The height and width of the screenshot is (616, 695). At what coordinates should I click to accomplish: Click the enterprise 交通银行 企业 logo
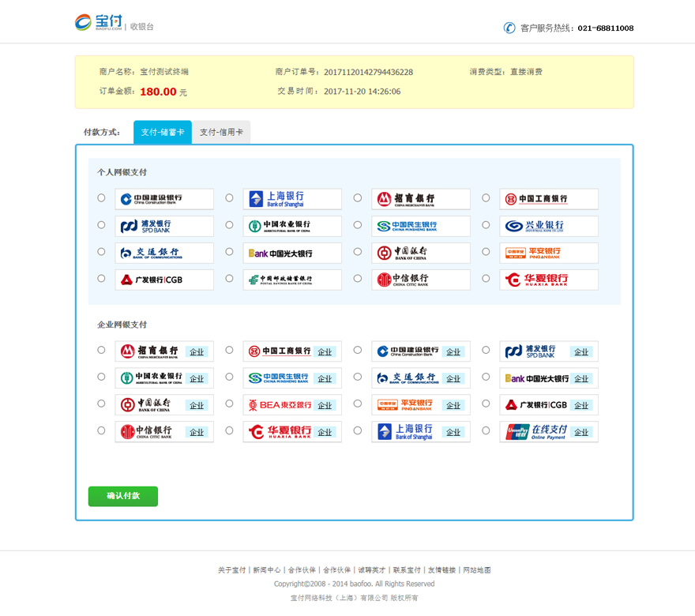(421, 378)
